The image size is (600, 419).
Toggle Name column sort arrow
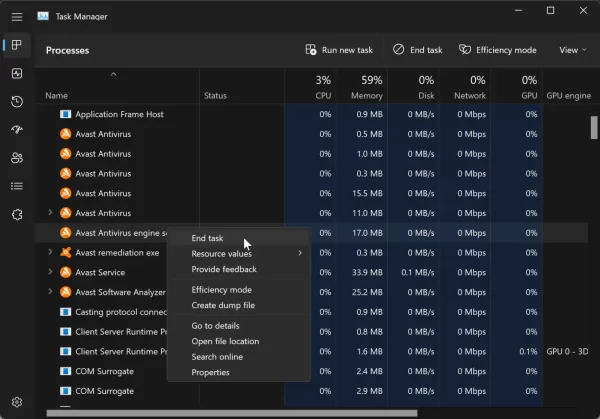click(x=113, y=74)
